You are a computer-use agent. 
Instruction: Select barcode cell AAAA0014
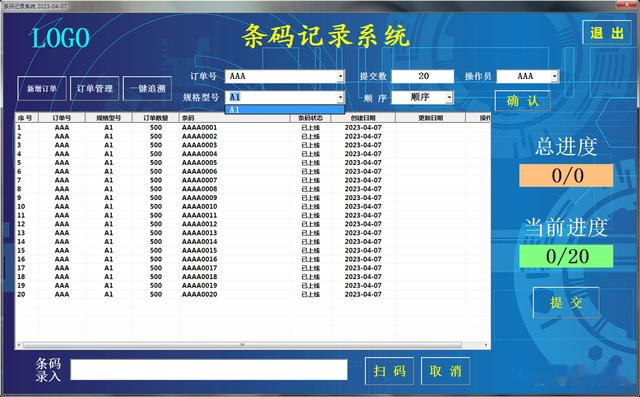(200, 242)
